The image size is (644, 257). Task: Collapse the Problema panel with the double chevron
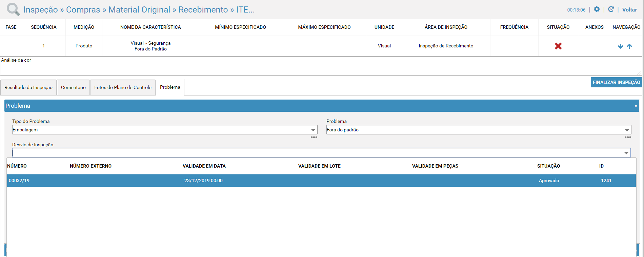coord(636,106)
